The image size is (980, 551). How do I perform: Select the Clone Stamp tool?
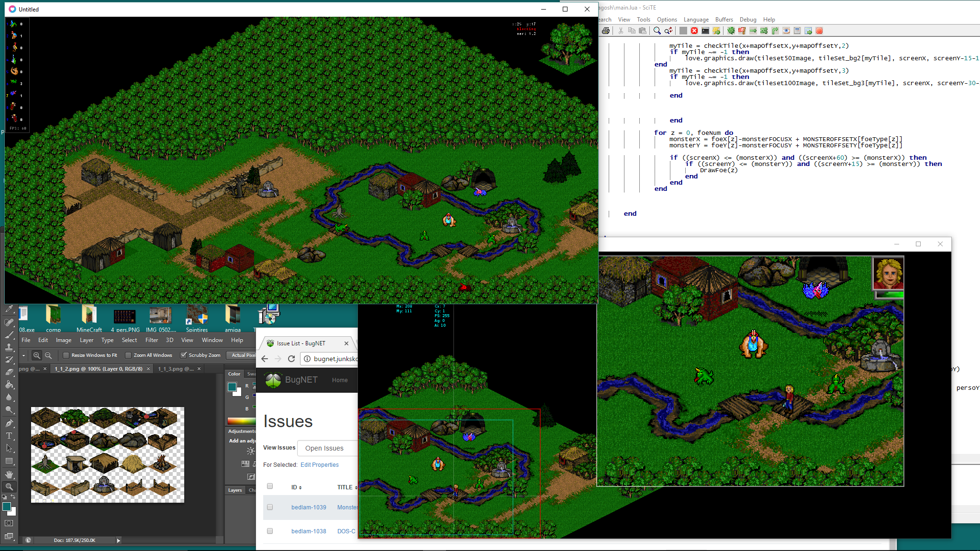coord(9,347)
